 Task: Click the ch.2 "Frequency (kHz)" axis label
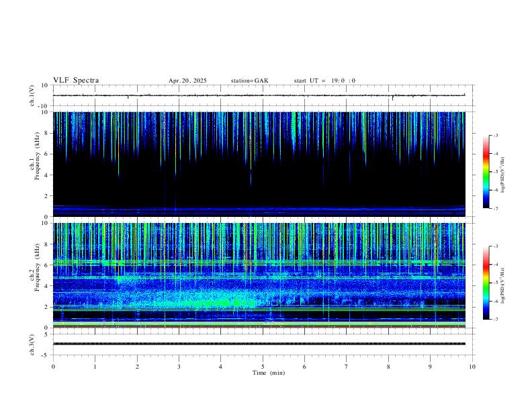[x=37, y=267]
